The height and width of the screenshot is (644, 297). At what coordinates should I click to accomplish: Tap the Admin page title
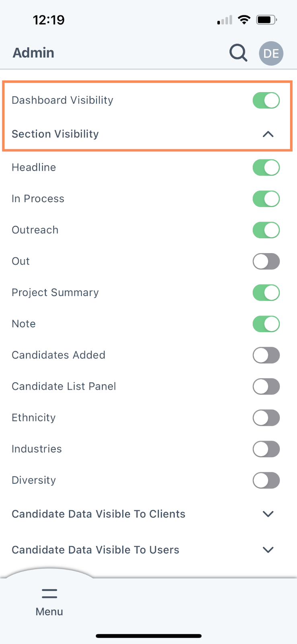pyautogui.click(x=33, y=53)
